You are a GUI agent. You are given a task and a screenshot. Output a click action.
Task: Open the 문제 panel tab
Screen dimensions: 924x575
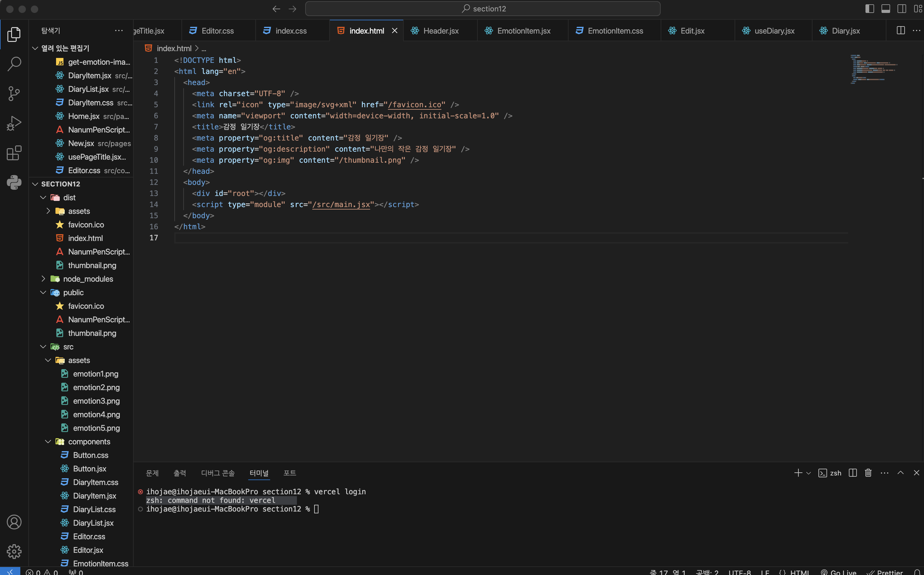(152, 473)
